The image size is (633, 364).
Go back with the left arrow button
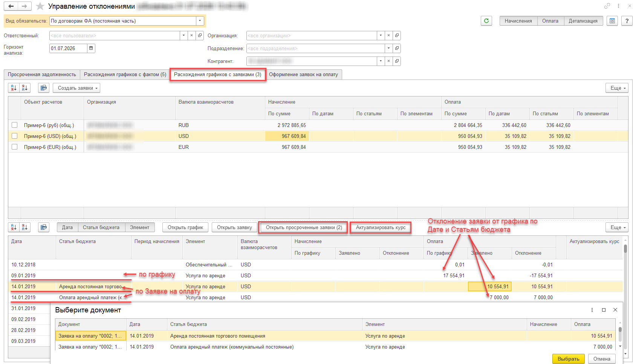11,6
